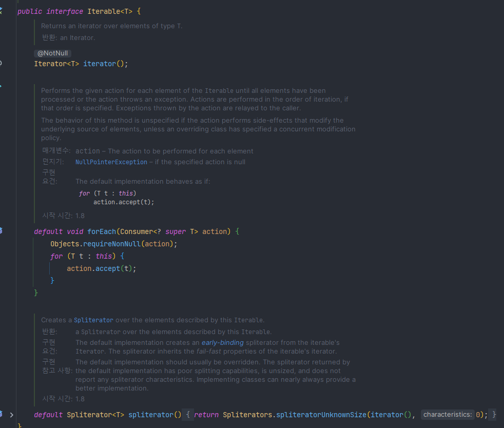Click the Spliterator<T> return type in the declaration
The image size is (504, 428).
(95, 415)
